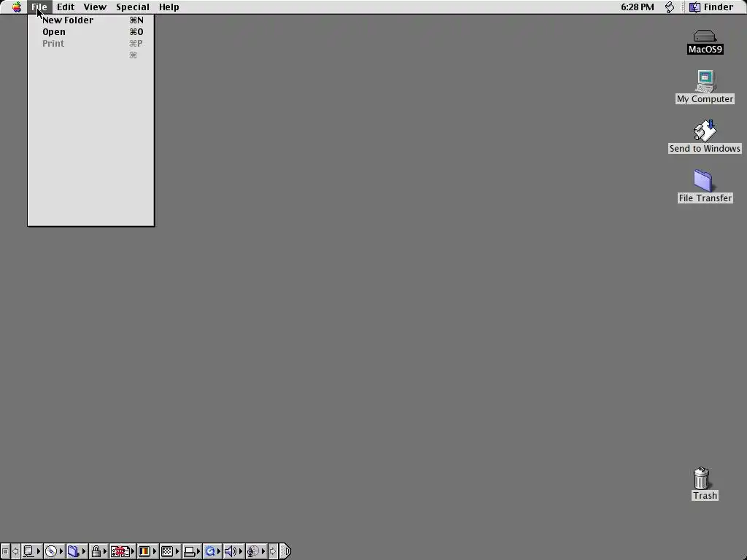
Task: Open the File Sharing folder strip module
Action: coord(76,551)
